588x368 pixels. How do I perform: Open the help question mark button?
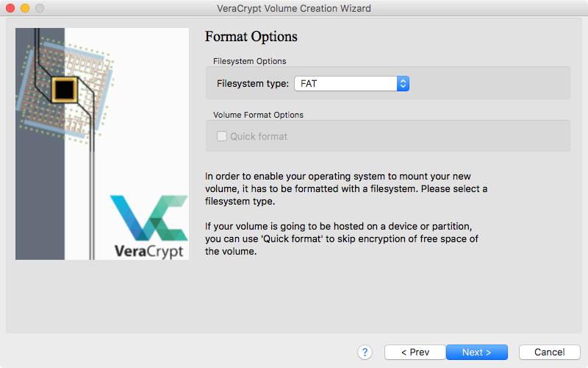coord(365,353)
